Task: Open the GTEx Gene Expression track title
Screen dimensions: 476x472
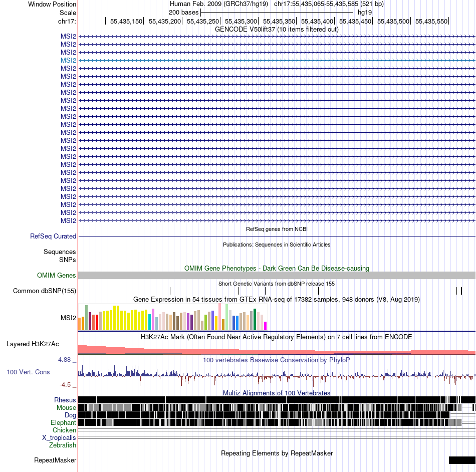Action: (277, 300)
